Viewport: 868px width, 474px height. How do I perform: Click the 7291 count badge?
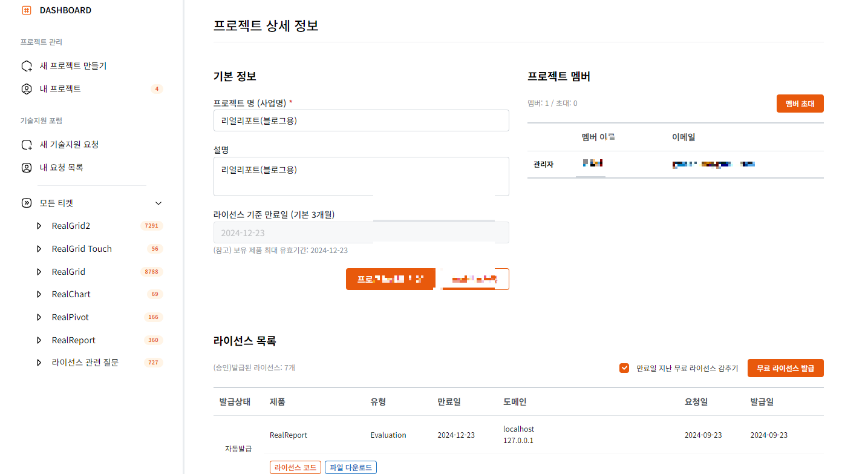click(151, 226)
